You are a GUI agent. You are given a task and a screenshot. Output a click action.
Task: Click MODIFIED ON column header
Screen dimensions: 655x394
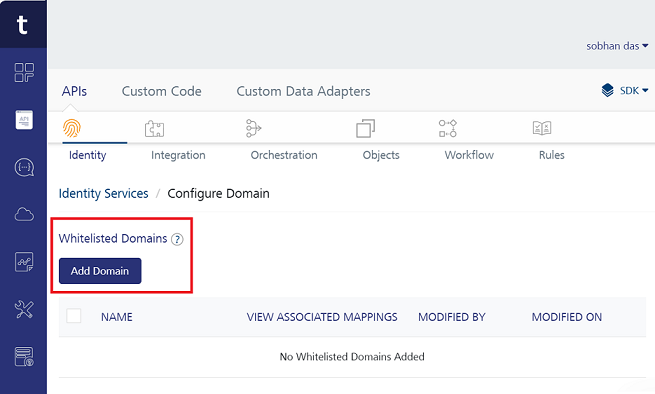click(x=566, y=317)
